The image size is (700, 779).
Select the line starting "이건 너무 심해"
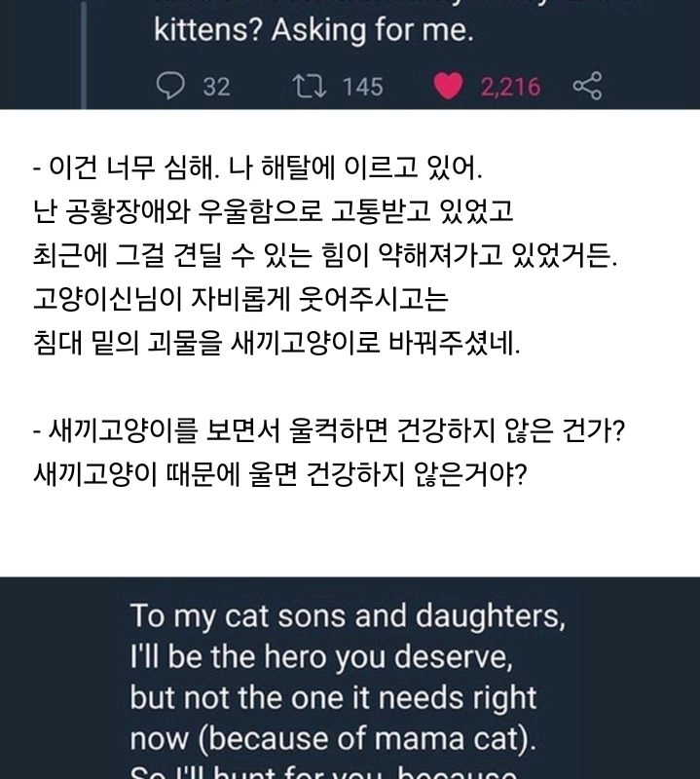tap(257, 169)
